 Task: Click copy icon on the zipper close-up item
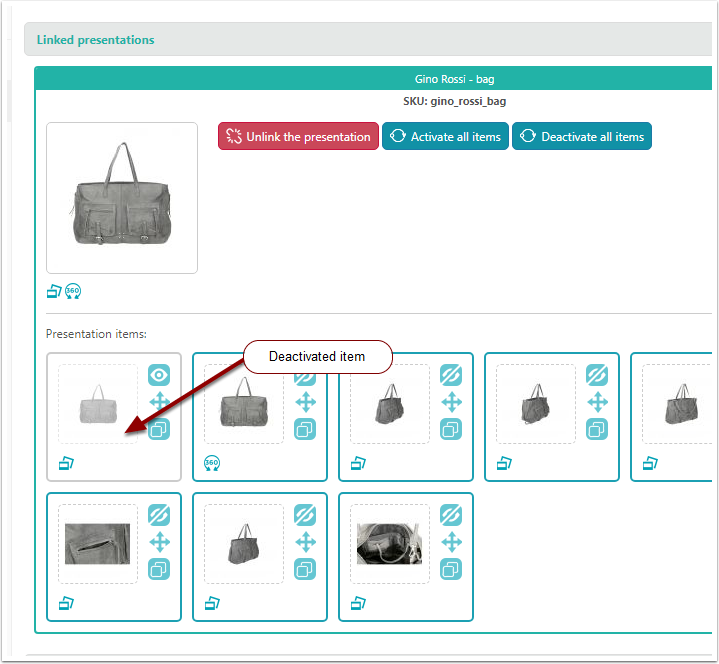pyautogui.click(x=159, y=569)
